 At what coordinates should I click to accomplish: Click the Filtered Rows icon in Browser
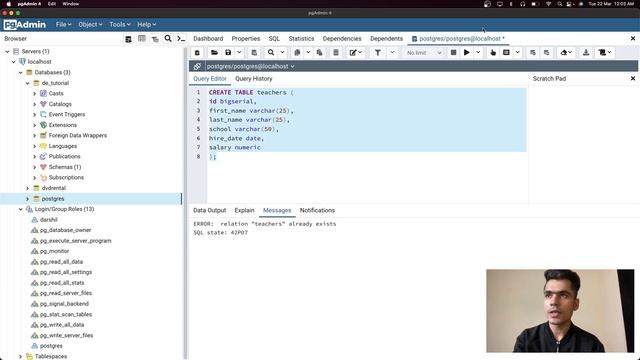155,39
